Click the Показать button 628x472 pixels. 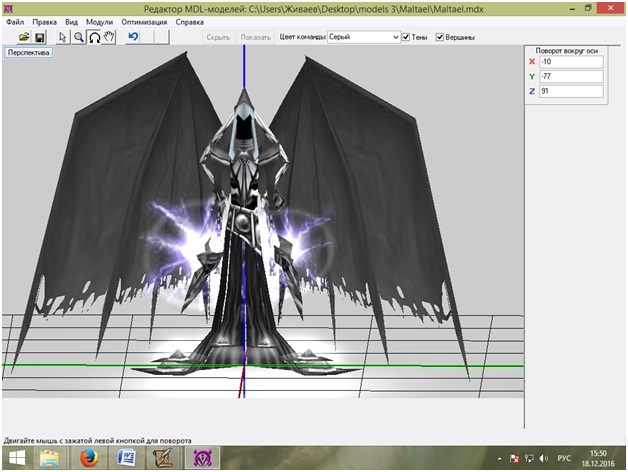255,37
